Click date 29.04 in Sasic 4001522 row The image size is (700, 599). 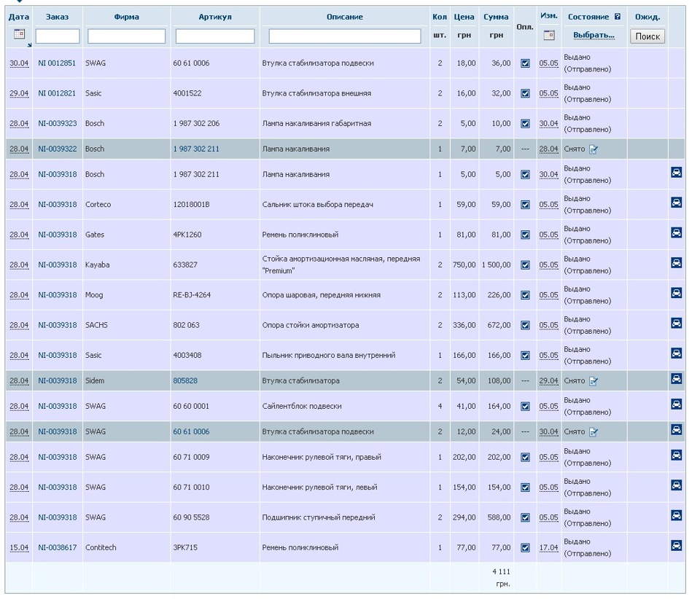point(19,94)
